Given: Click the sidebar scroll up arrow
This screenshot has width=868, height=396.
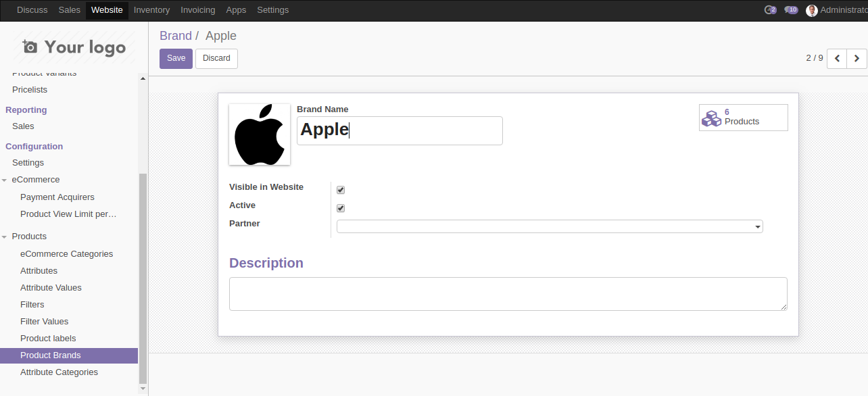Looking at the screenshot, I should pos(143,79).
